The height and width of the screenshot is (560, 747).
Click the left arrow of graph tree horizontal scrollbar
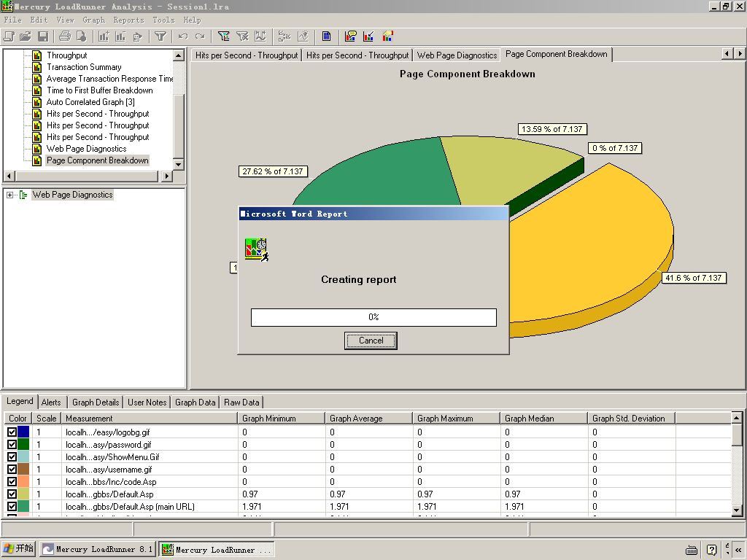9,176
